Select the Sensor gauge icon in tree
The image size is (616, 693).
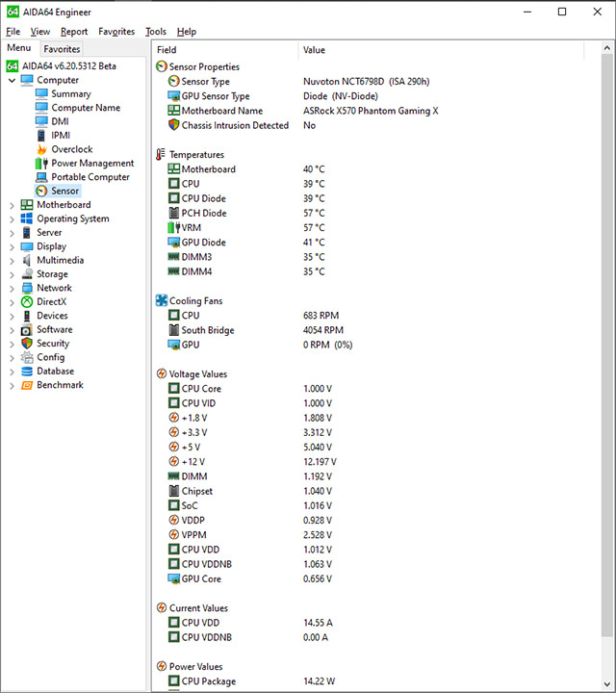tap(41, 191)
